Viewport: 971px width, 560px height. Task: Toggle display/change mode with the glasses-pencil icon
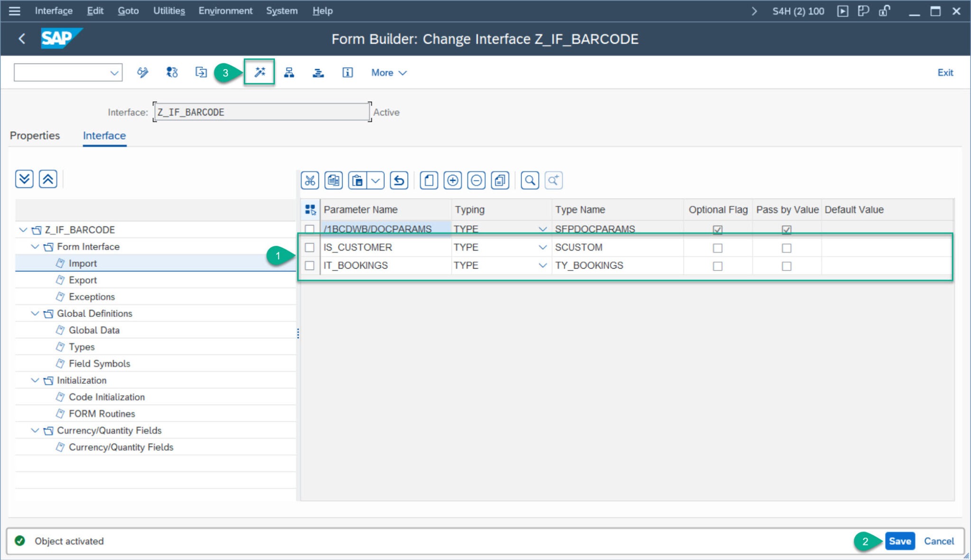tap(142, 72)
